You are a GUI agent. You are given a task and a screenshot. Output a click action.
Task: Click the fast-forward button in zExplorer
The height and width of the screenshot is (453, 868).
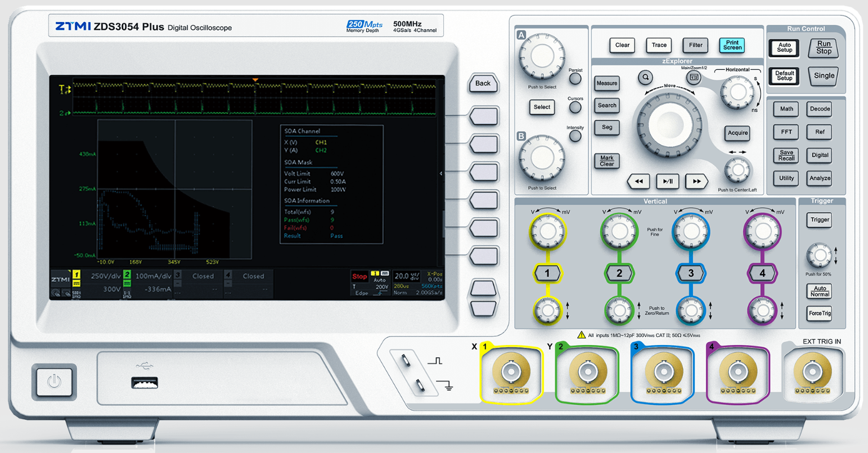pyautogui.click(x=696, y=181)
